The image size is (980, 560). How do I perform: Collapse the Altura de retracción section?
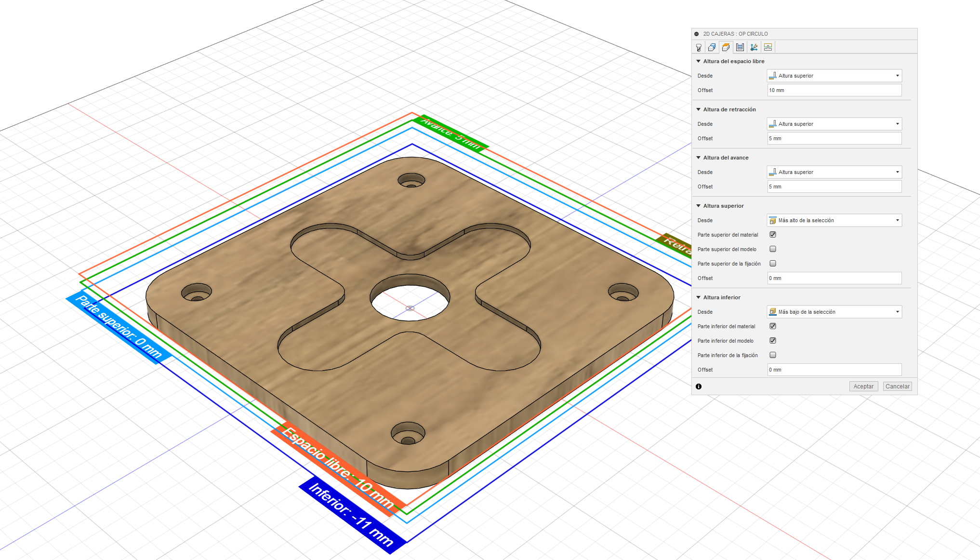click(x=699, y=109)
